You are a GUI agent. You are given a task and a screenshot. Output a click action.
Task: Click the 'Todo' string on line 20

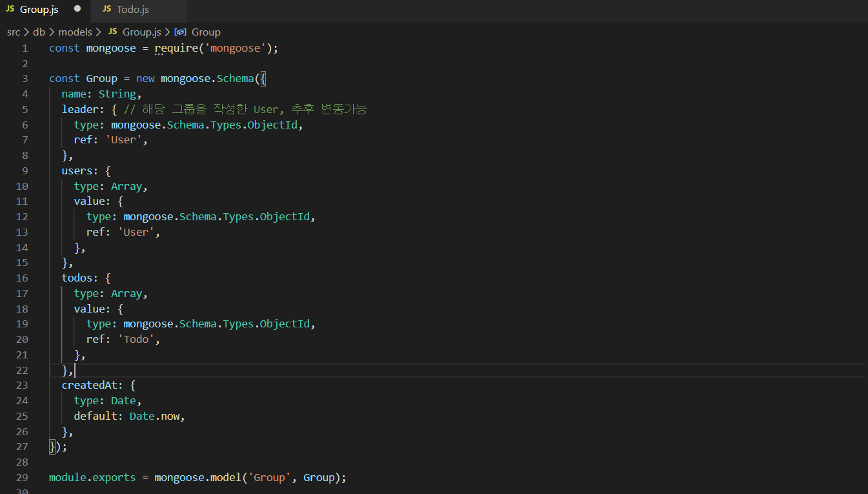coord(136,339)
